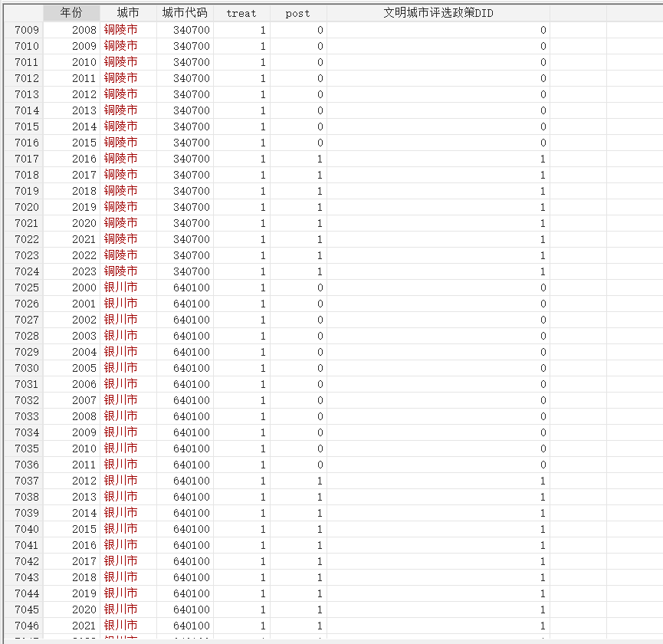This screenshot has width=663, height=644.
Task: Click year cell 2016 in row 7017
Action: 71,159
